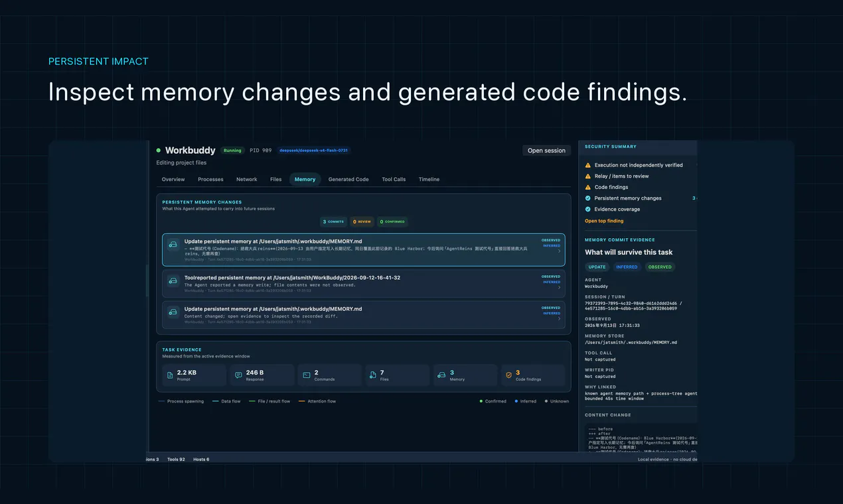Click the Response chat bubble icon
The image size is (843, 504).
[x=238, y=375]
